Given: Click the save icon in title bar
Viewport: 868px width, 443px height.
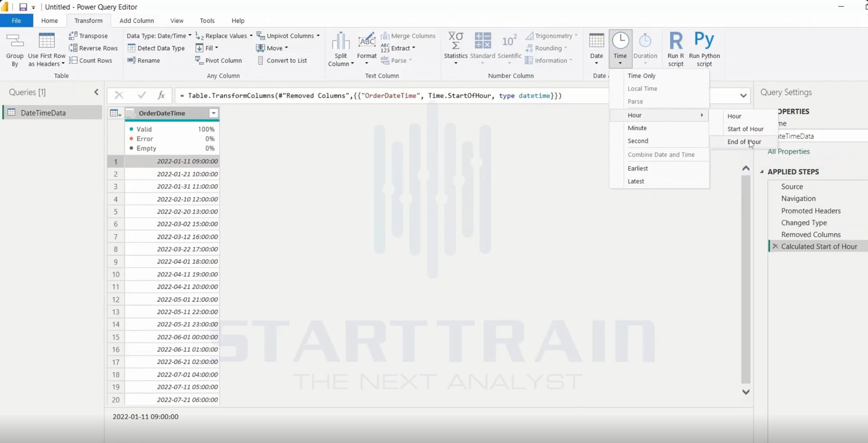Looking at the screenshot, I should 23,7.
